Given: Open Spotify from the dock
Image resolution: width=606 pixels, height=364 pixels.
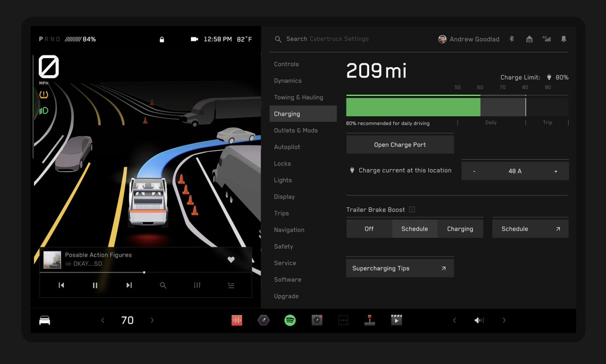Looking at the screenshot, I should pos(290,320).
